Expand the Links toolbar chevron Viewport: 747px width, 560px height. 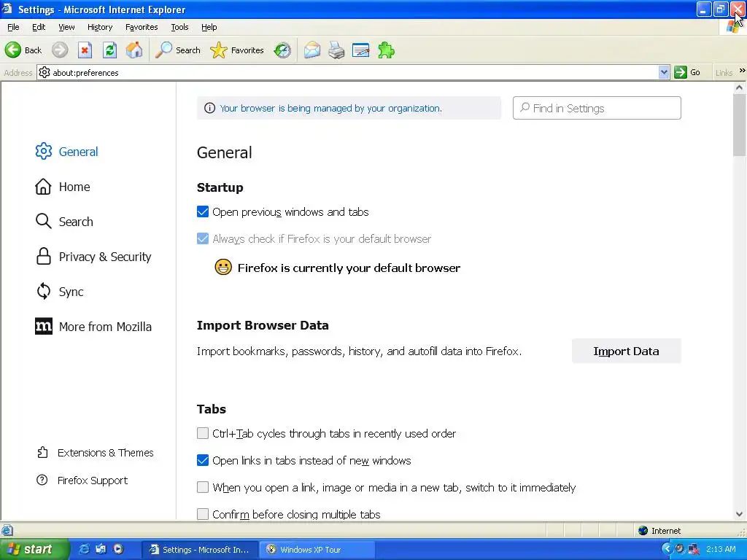pyautogui.click(x=742, y=71)
